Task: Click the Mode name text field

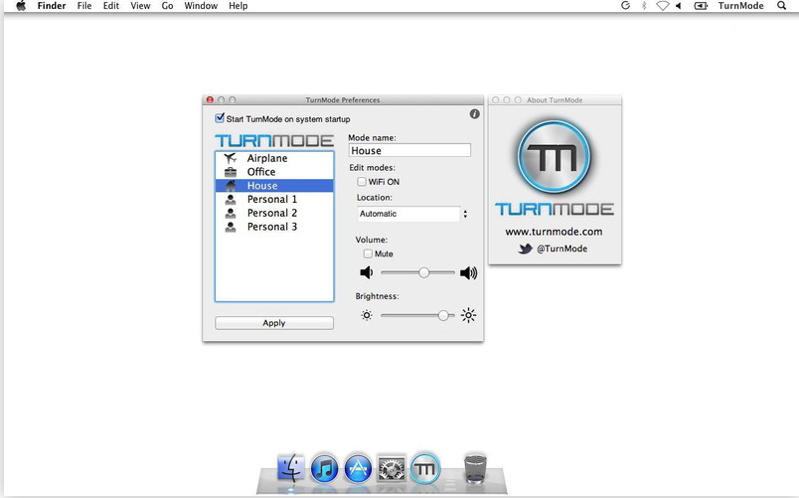Action: click(410, 150)
